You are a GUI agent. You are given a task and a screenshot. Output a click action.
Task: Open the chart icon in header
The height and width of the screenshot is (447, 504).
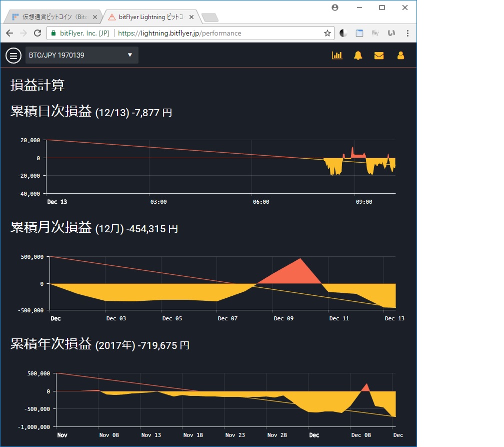pos(337,56)
